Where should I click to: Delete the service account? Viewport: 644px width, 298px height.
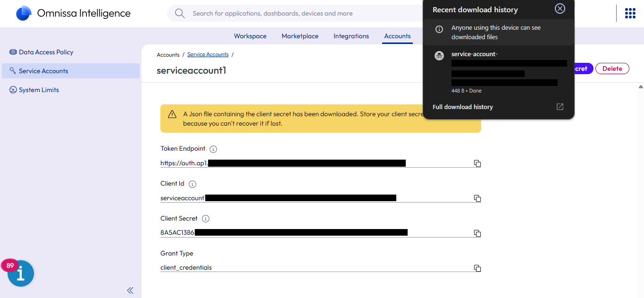point(612,69)
